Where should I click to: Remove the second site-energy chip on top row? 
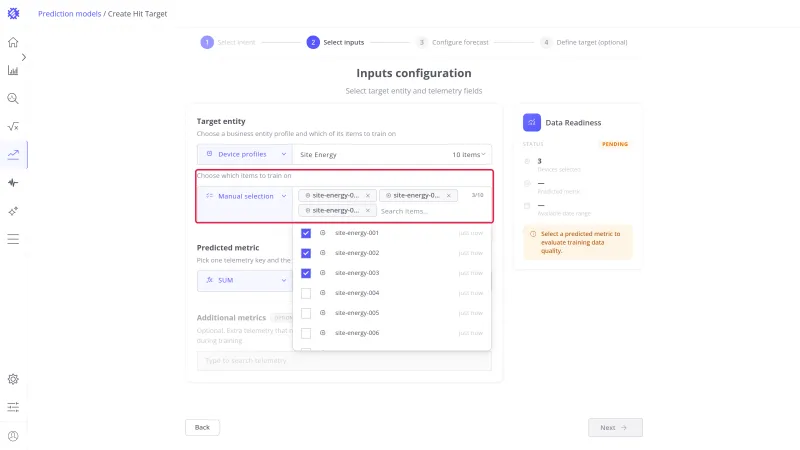448,195
